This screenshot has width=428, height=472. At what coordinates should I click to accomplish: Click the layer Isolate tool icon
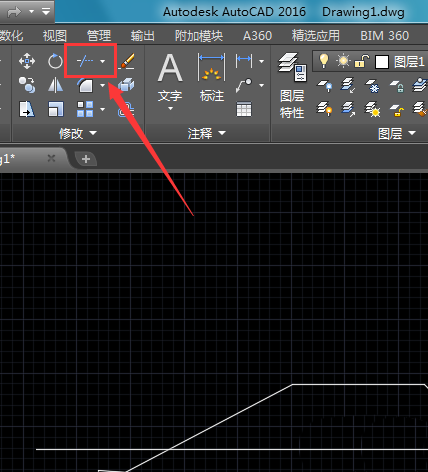click(x=348, y=85)
